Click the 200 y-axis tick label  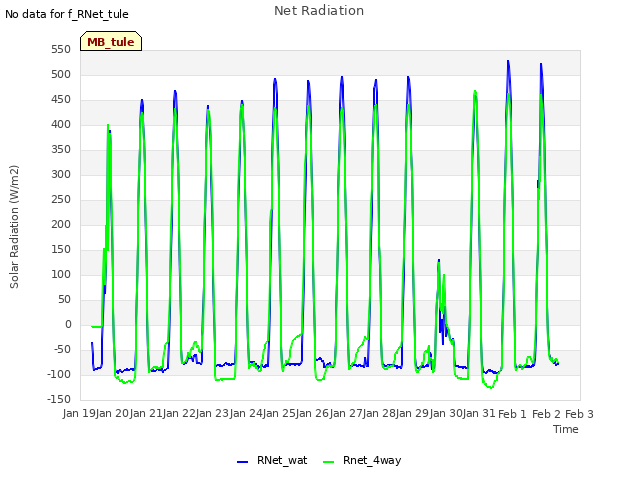61,224
